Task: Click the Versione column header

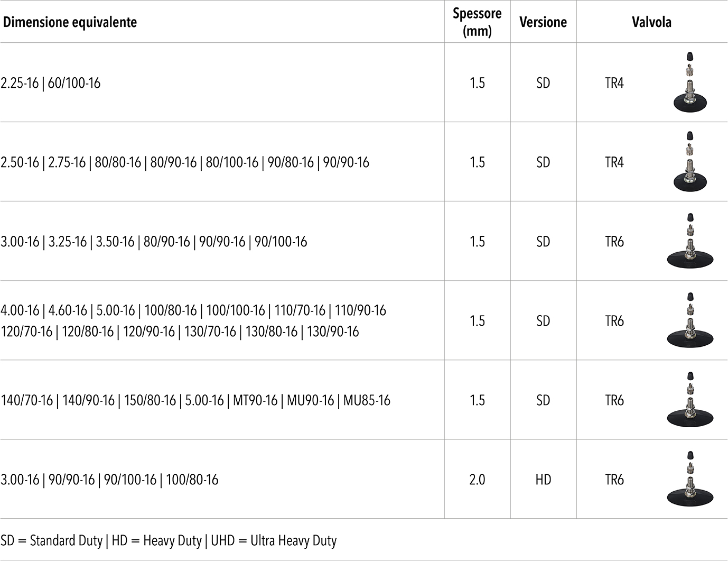Action: click(543, 22)
